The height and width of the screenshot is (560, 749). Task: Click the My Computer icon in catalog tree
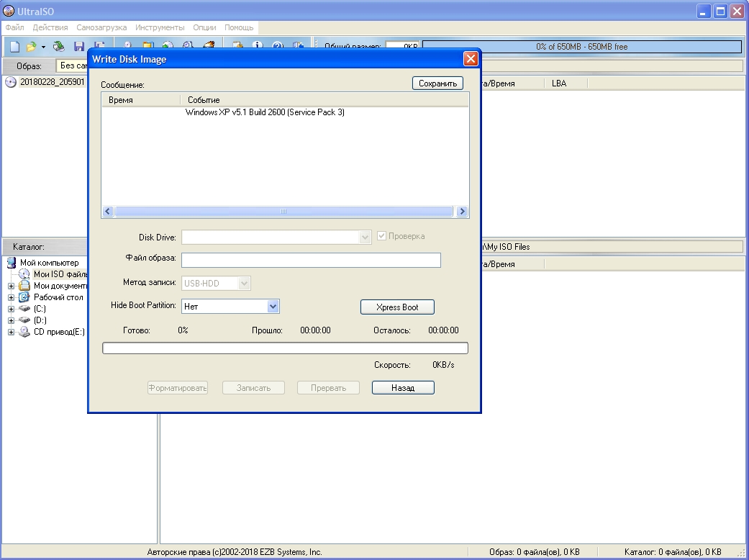(x=11, y=263)
